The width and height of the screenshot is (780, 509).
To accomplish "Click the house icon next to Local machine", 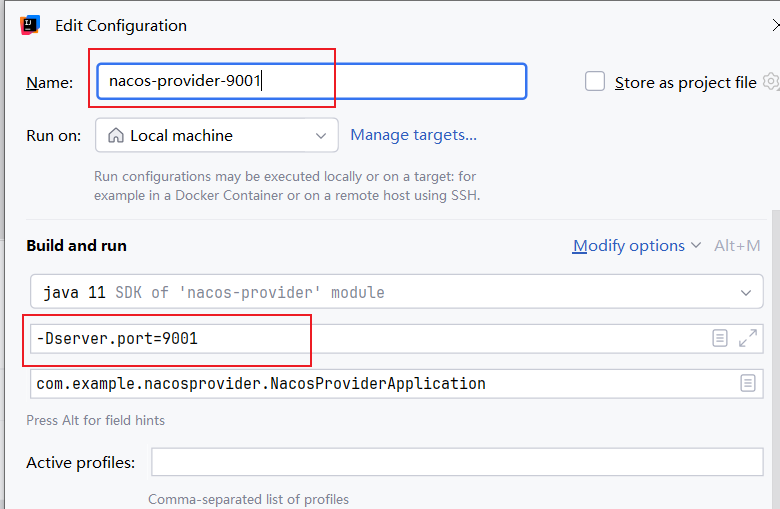I will [x=116, y=136].
